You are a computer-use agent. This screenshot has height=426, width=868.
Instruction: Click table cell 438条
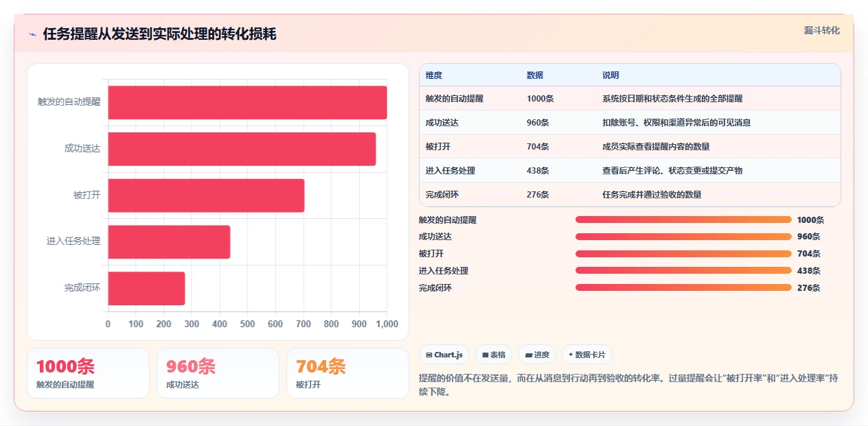tap(538, 171)
